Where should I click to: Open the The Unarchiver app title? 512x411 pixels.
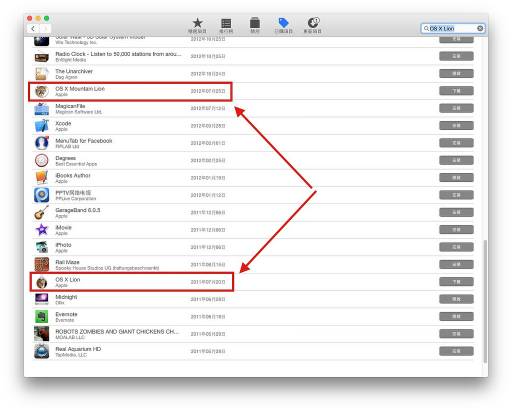click(x=74, y=71)
